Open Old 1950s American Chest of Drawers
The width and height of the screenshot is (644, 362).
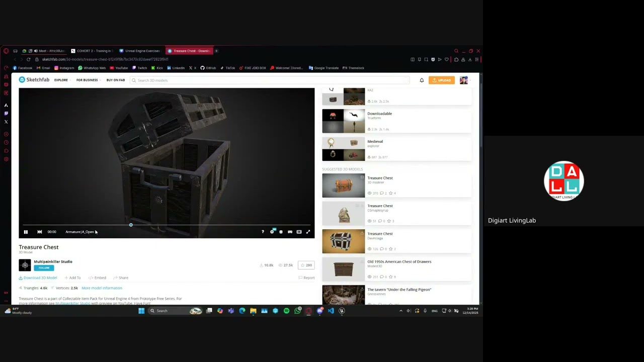pos(396,269)
